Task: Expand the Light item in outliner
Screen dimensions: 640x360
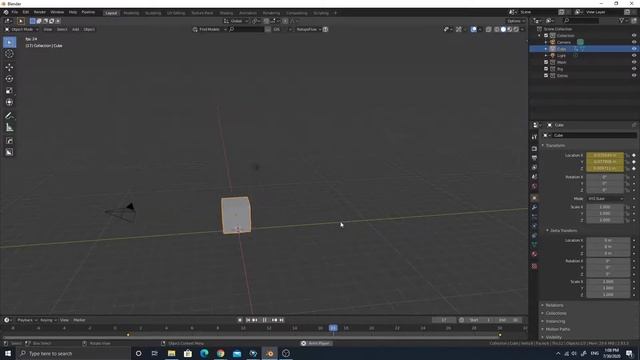Action: pos(546,56)
